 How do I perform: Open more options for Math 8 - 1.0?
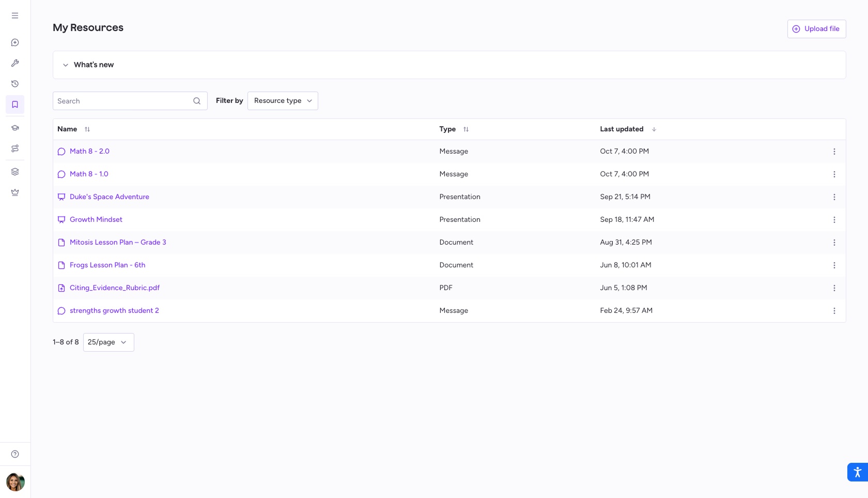pyautogui.click(x=834, y=174)
